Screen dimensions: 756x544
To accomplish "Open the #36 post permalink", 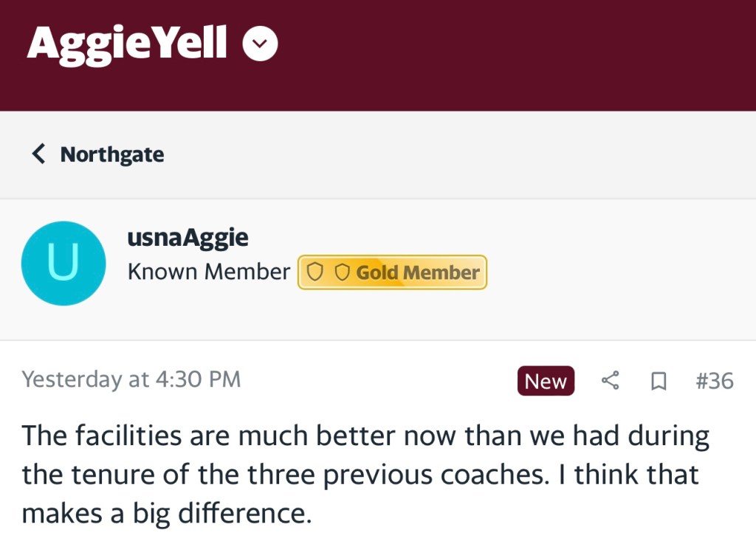I will pyautogui.click(x=714, y=381).
